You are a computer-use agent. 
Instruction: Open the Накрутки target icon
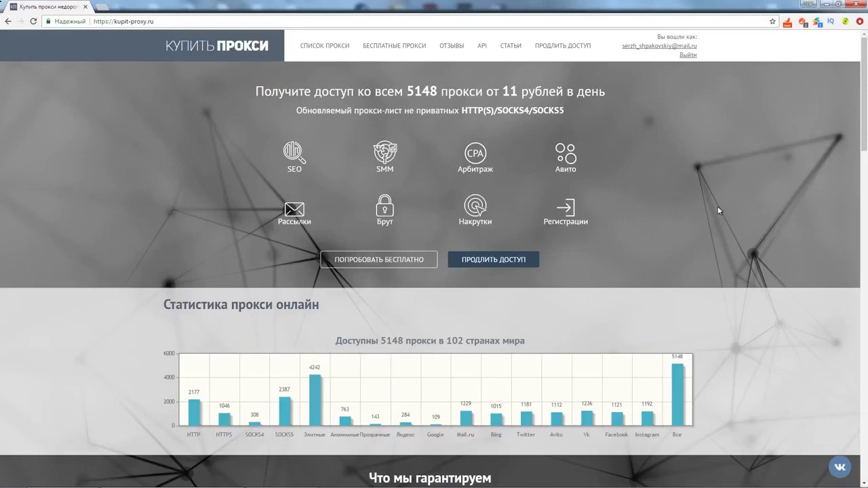click(x=475, y=205)
